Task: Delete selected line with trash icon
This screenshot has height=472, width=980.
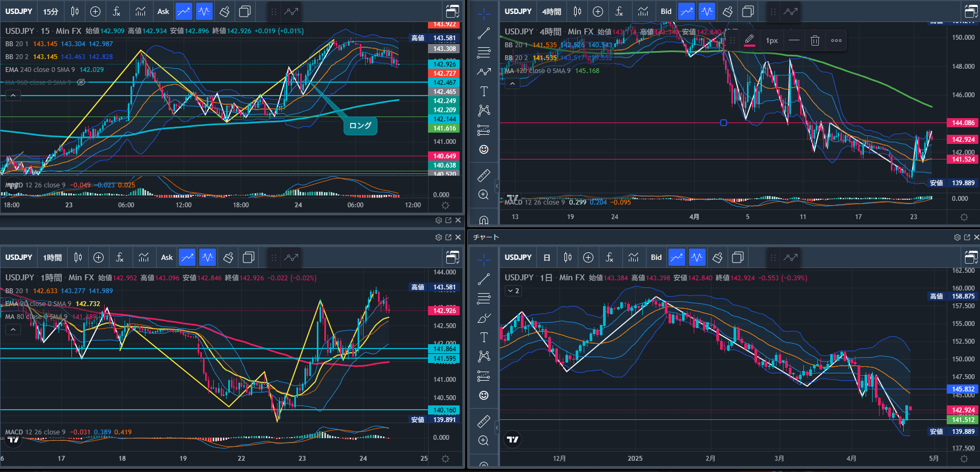Action: [815, 40]
